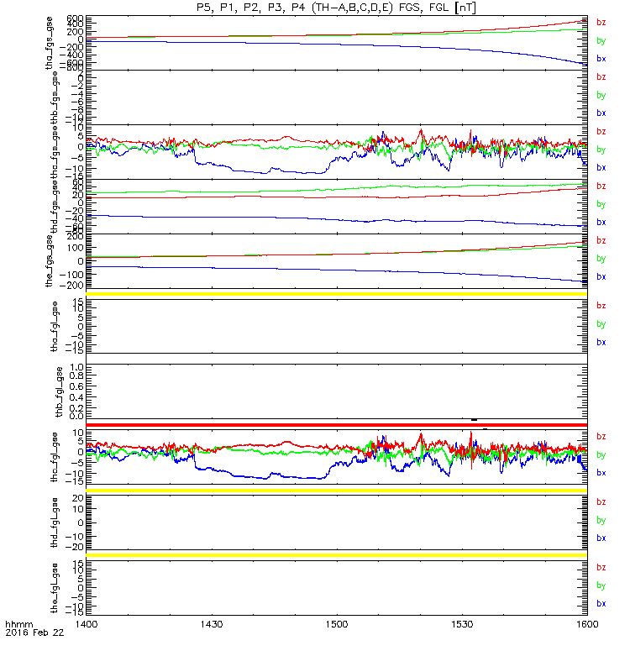Select the by legend of the thd_fgs_gse panel
The height and width of the screenshot is (672, 630).
[x=601, y=204]
